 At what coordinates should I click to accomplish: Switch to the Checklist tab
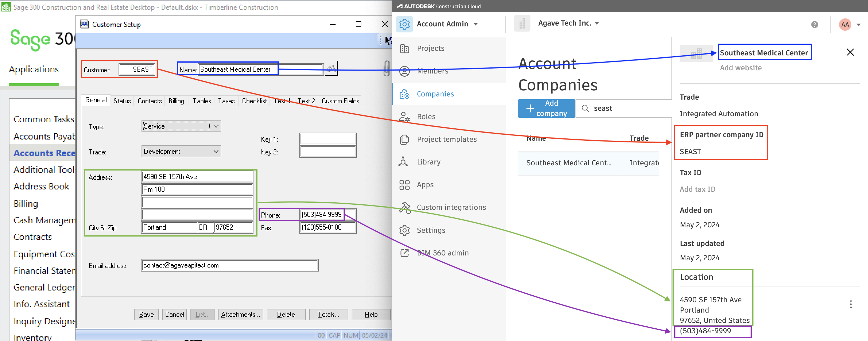(254, 101)
